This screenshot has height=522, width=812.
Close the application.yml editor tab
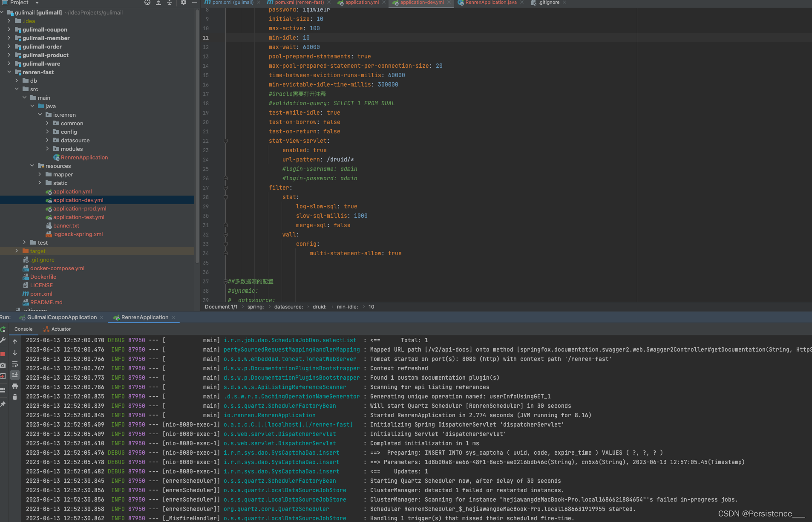[x=384, y=3]
